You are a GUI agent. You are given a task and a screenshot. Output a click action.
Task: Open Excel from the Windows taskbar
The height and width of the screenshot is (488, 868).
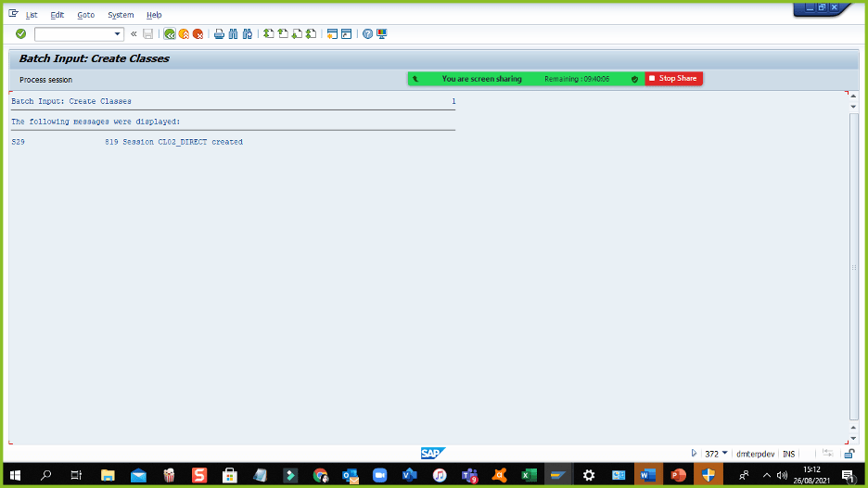(x=530, y=475)
